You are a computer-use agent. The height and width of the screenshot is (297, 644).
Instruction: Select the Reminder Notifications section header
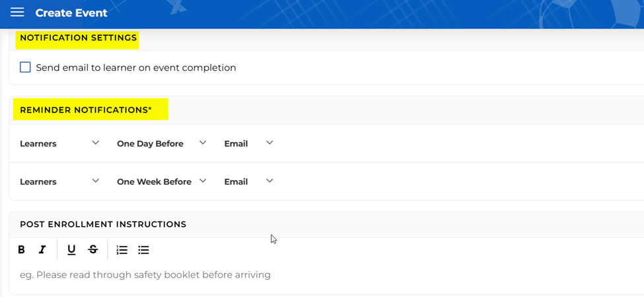pos(86,110)
